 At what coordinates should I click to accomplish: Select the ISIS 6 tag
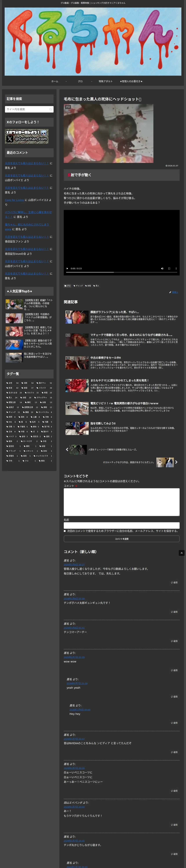[x=11, y=422]
